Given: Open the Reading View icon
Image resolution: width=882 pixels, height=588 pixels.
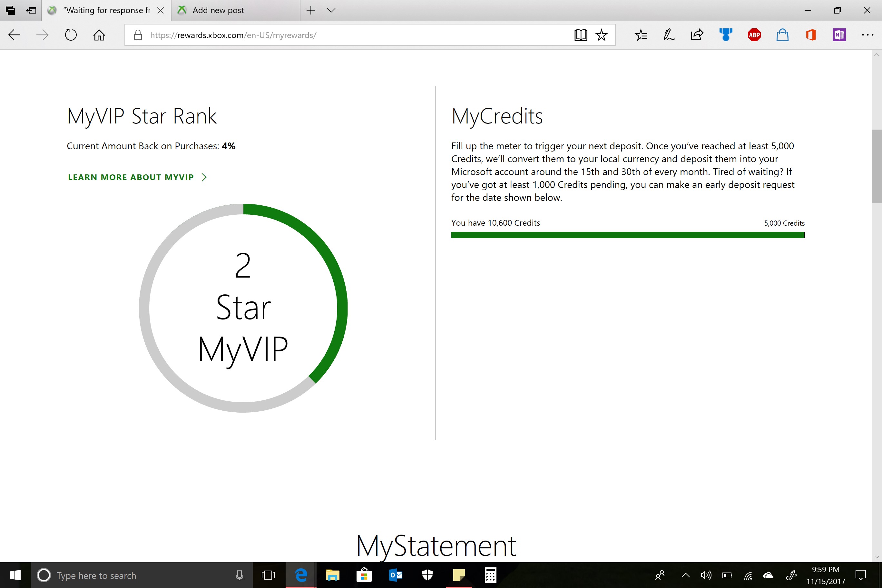Looking at the screenshot, I should (x=580, y=35).
